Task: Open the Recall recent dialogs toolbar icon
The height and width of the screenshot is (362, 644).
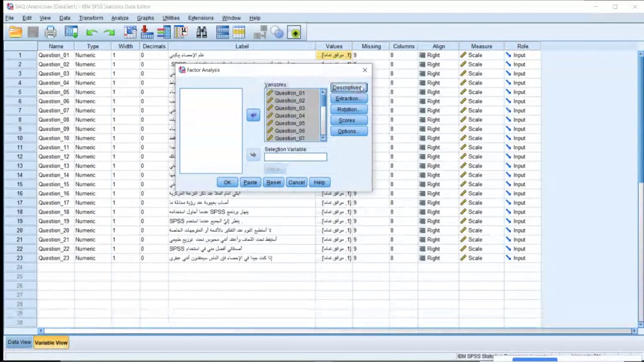Action: pos(71,33)
